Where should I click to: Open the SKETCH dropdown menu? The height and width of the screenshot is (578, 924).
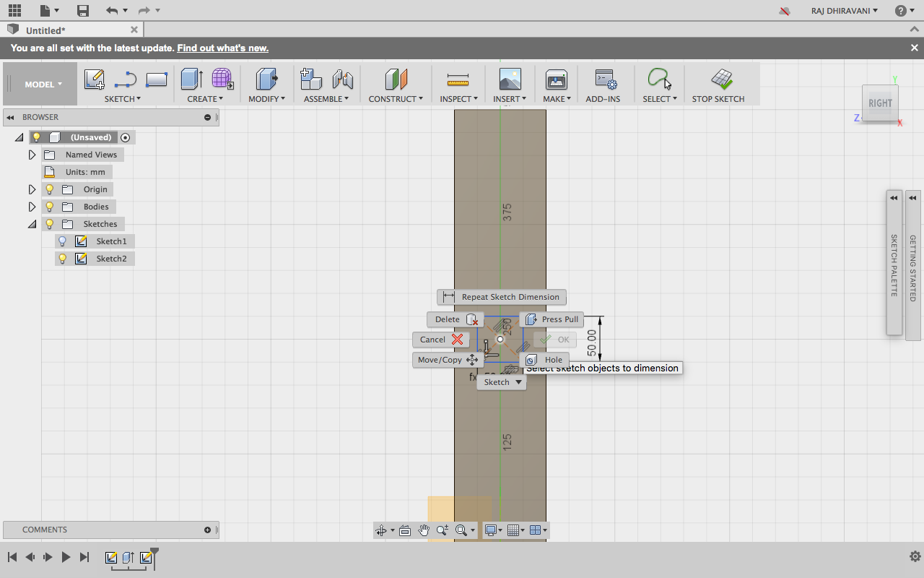(123, 99)
